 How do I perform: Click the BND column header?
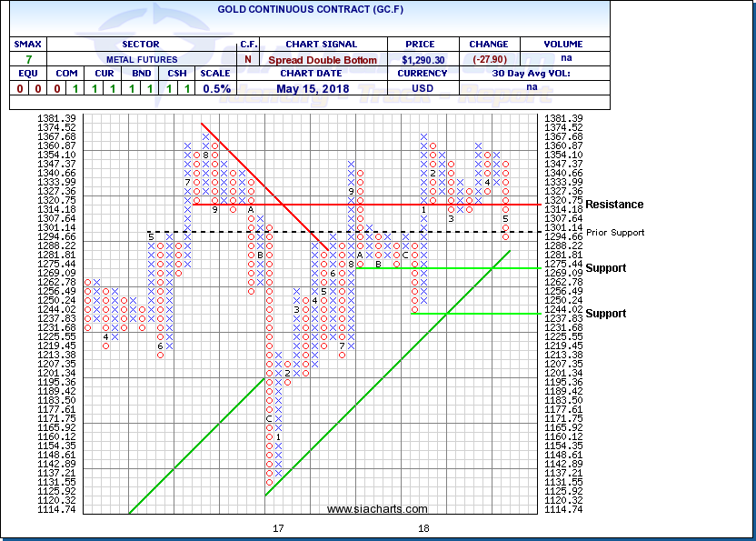point(140,73)
